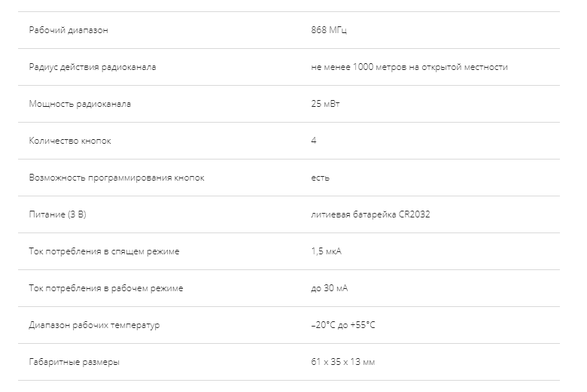This screenshot has width=587, height=392.
Task: Click the 'Габаритные размеры' label
Action: [74, 363]
